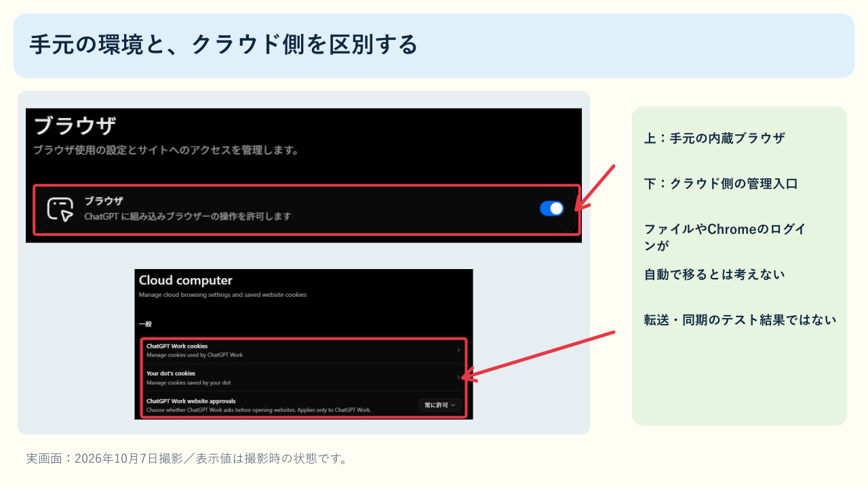
Task: Open the 常に許可 approvals dropdown
Action: (x=440, y=405)
